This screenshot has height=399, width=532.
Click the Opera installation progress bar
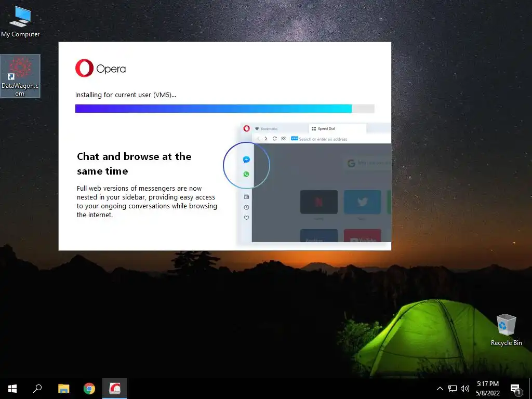click(x=224, y=109)
